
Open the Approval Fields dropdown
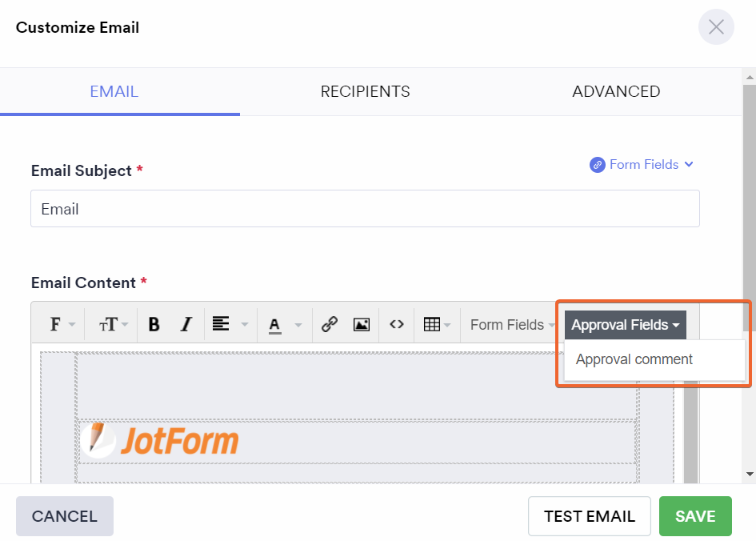[x=625, y=325]
